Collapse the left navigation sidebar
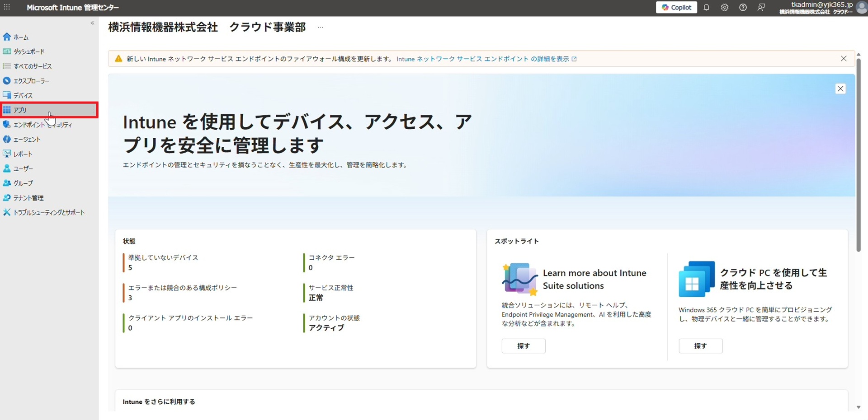Viewport: 868px width, 420px height. [x=92, y=23]
